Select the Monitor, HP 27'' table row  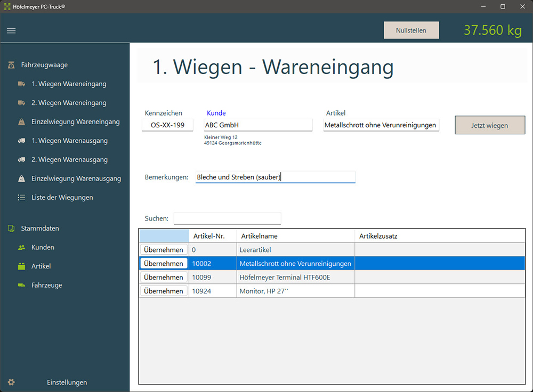296,290
